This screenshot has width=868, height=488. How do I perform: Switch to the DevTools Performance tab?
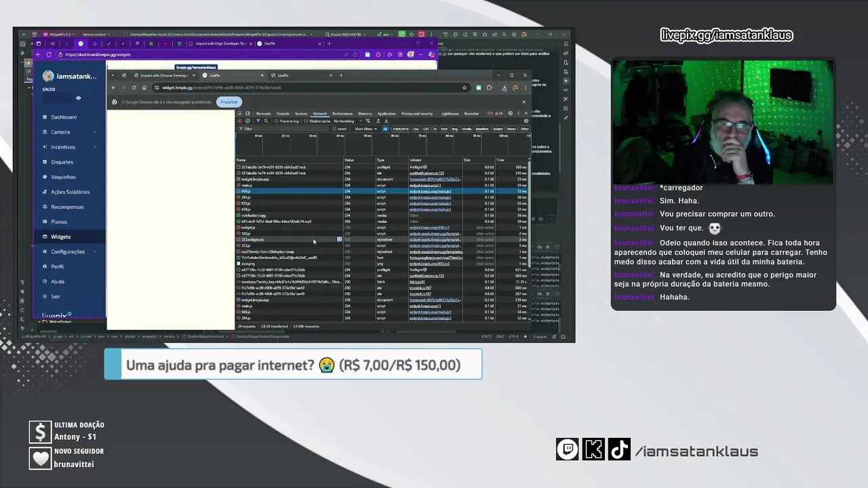point(342,113)
